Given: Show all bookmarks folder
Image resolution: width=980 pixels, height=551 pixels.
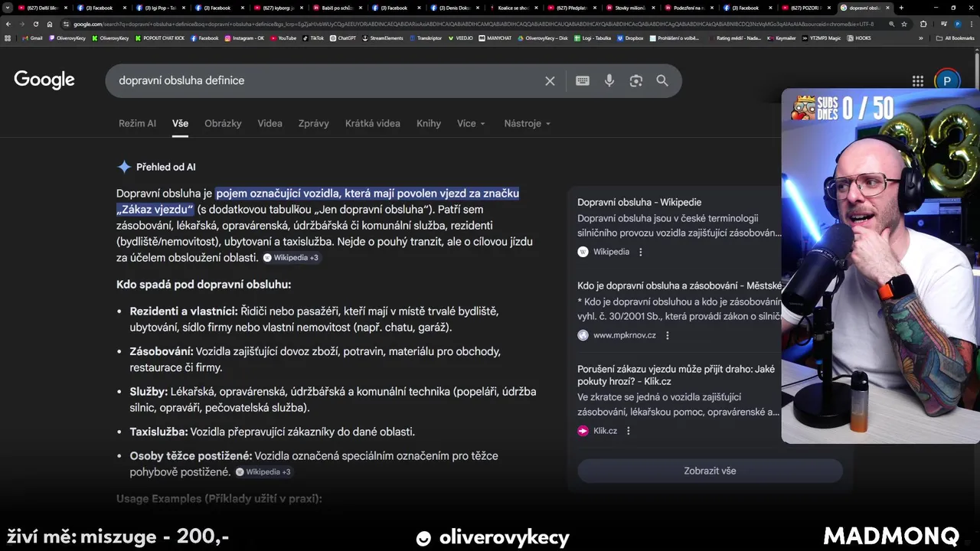Looking at the screenshot, I should (x=955, y=38).
